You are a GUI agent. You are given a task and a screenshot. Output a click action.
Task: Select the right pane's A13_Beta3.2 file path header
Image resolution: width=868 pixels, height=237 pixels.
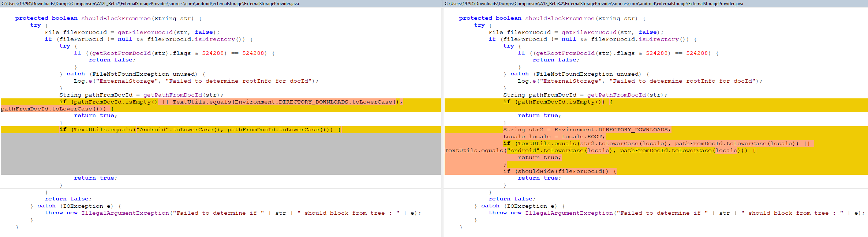coord(594,4)
